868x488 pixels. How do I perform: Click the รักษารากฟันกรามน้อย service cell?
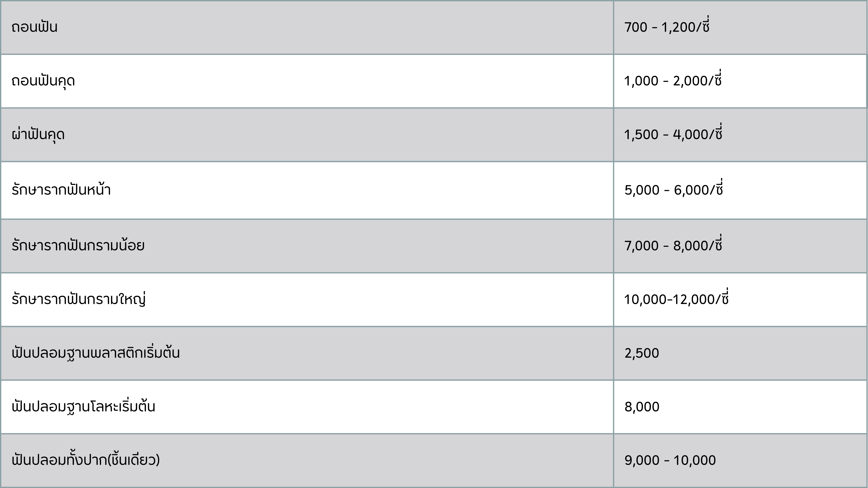pyautogui.click(x=78, y=246)
